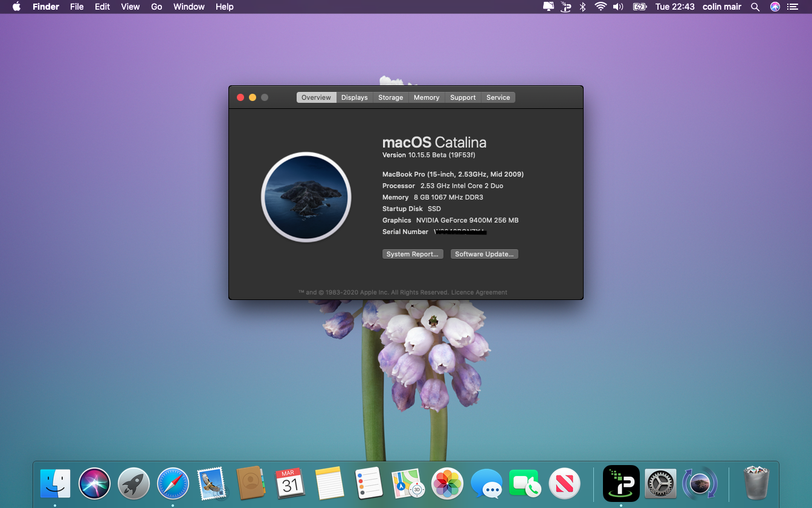Open News app in Dock
Image resolution: width=812 pixels, height=508 pixels.
coord(565,484)
